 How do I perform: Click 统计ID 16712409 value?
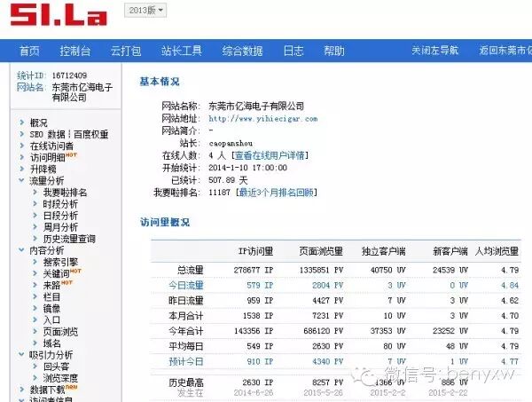coord(69,75)
